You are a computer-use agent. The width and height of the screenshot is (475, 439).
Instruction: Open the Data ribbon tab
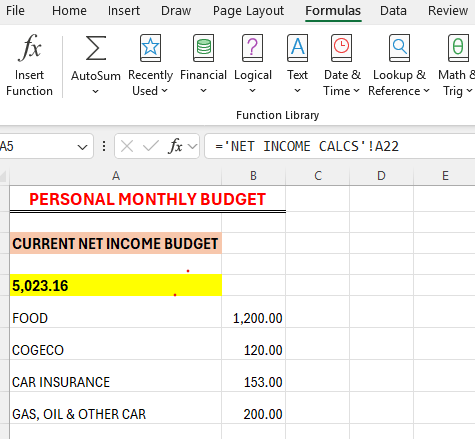pyautogui.click(x=393, y=11)
